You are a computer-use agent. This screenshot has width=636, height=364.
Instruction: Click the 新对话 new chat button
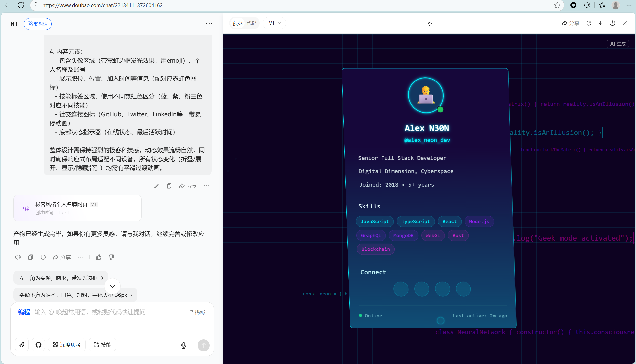tap(38, 24)
